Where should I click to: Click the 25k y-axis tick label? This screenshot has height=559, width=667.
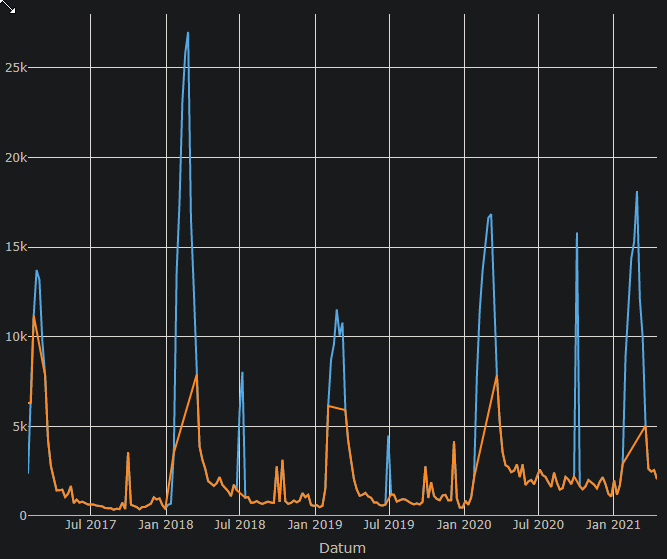coord(14,68)
